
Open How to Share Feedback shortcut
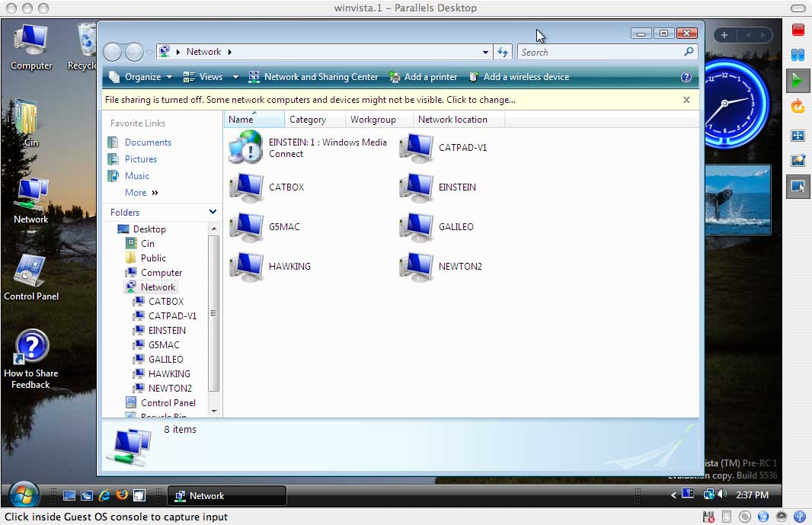[31, 359]
